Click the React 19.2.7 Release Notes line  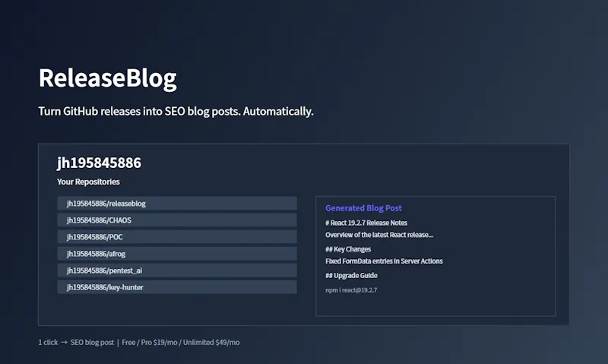(366, 223)
